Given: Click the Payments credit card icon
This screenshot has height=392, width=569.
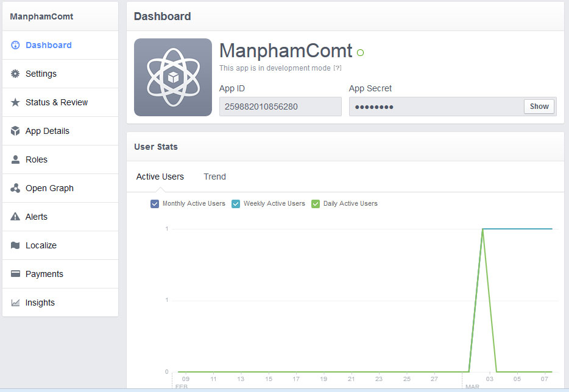Looking at the screenshot, I should tap(15, 274).
